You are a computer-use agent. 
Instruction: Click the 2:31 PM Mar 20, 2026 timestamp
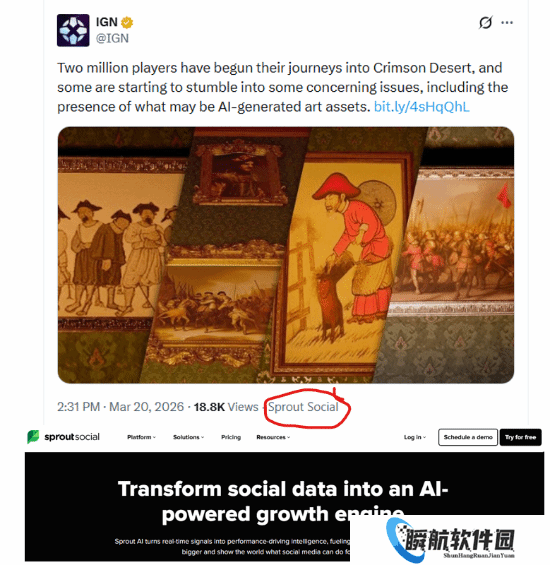tap(120, 407)
